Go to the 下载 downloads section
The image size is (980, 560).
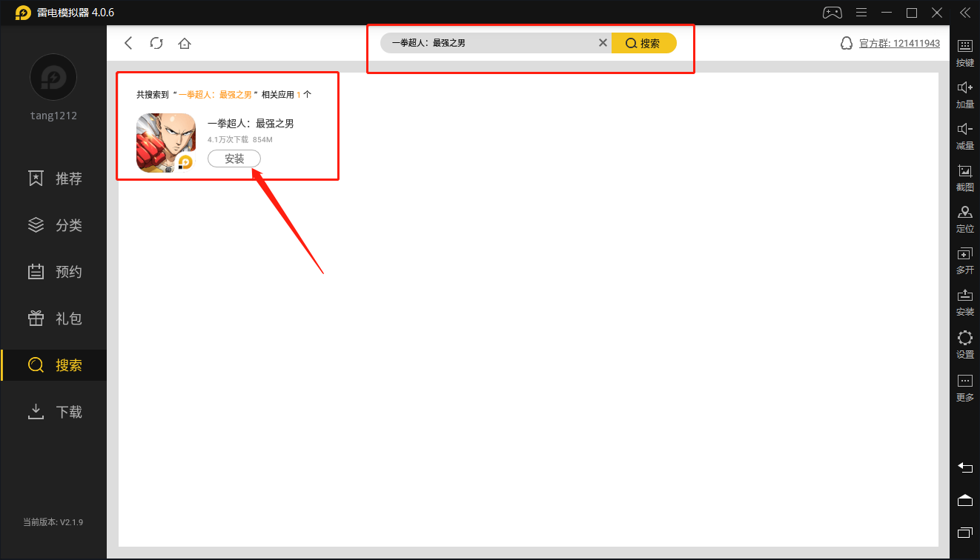(x=53, y=411)
